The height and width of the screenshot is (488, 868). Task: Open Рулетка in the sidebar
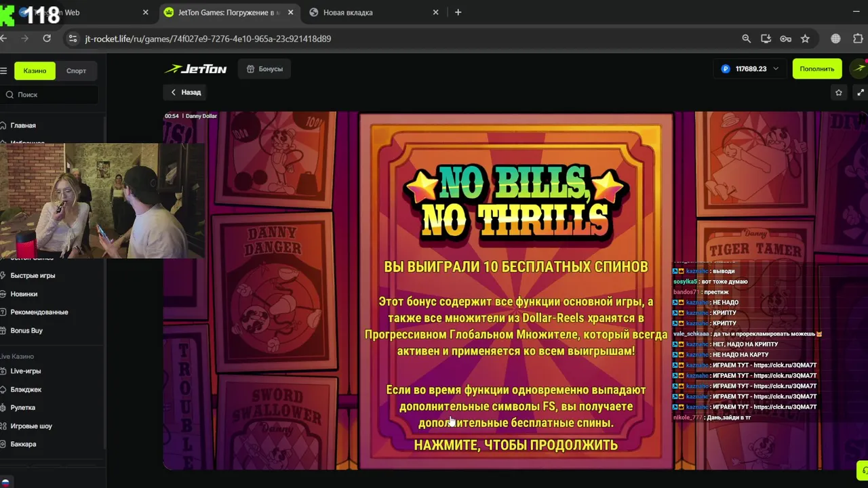point(22,407)
